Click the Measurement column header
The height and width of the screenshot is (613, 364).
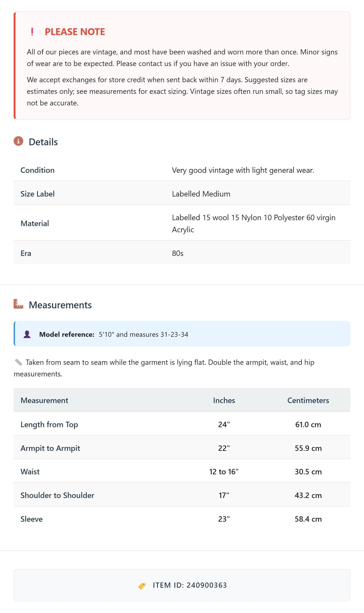pyautogui.click(x=44, y=400)
